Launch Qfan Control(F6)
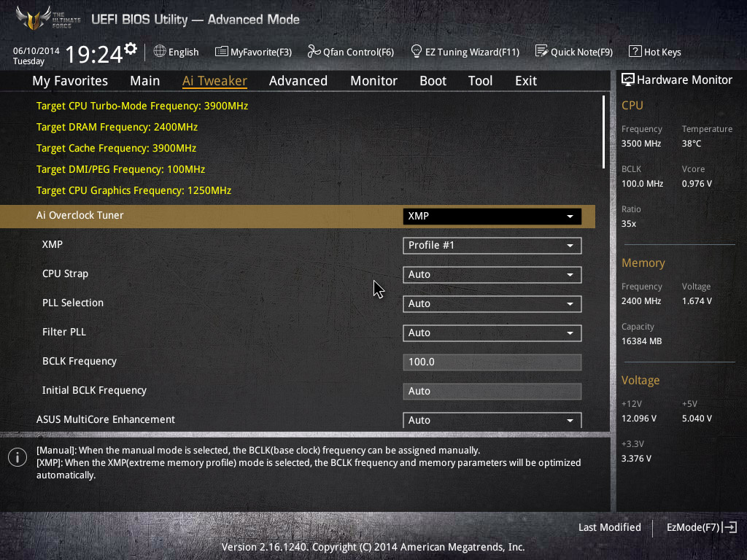The height and width of the screenshot is (560, 747). coord(351,52)
